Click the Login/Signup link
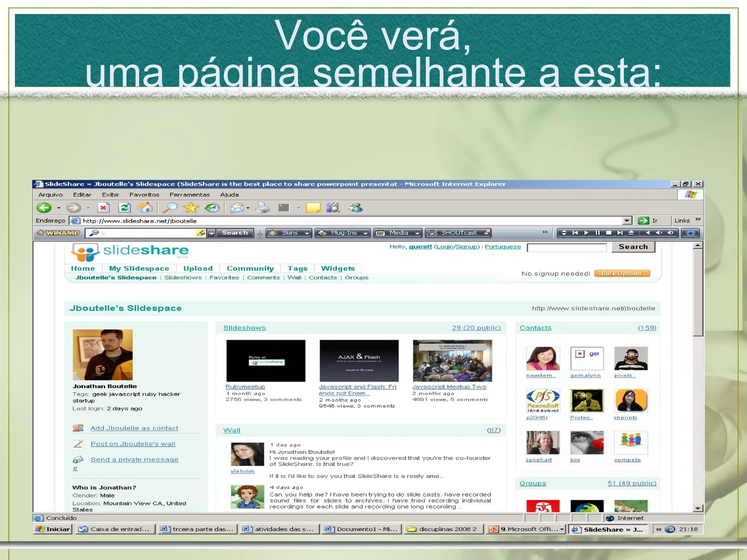747x560 pixels. click(x=457, y=247)
